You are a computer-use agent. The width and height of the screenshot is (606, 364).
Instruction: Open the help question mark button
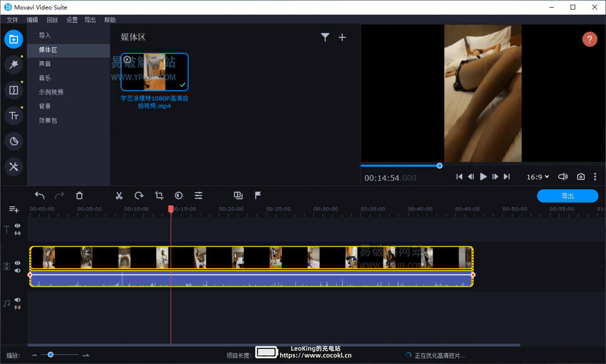(589, 39)
